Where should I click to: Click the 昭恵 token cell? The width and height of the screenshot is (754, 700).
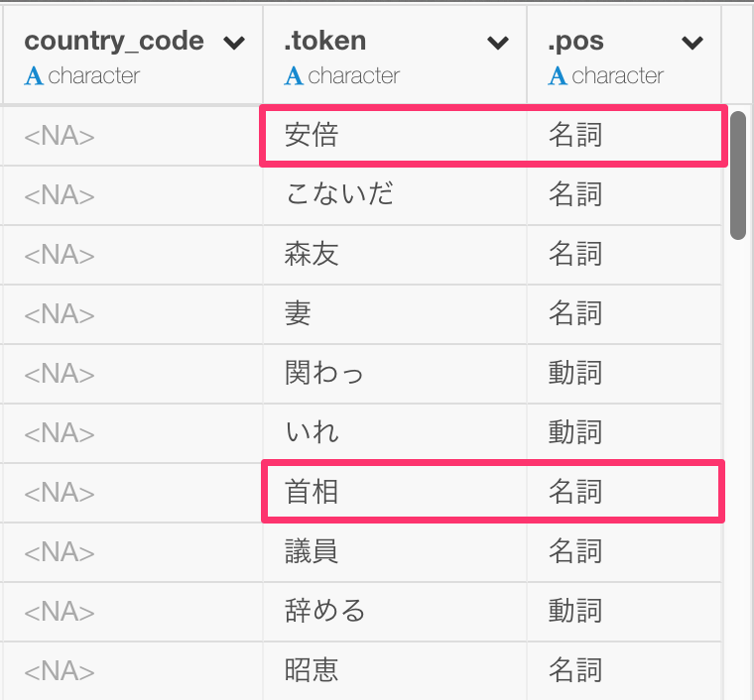click(312, 670)
